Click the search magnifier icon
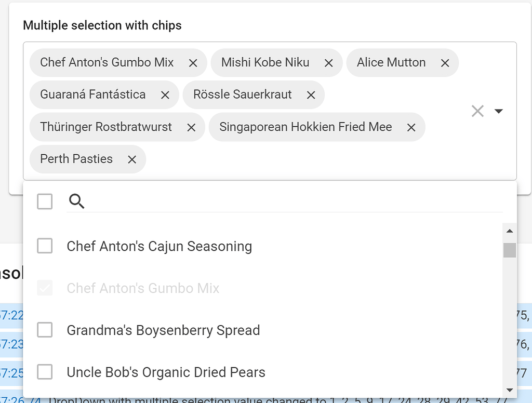This screenshot has height=403, width=532. [77, 202]
